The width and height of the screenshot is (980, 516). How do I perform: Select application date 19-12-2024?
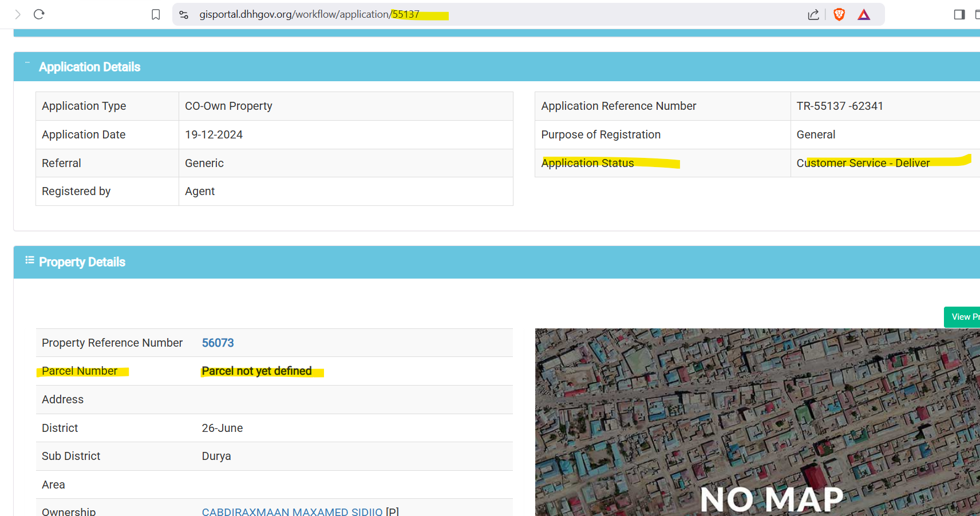pos(214,134)
